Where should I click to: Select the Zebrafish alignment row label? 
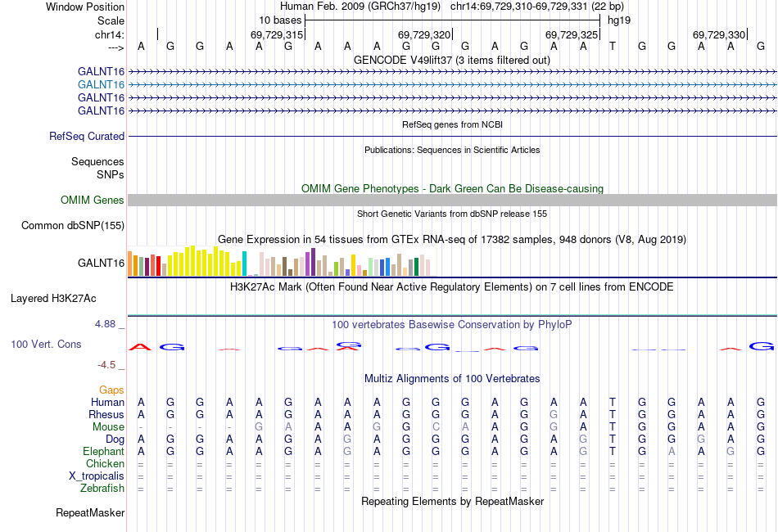coord(102,489)
